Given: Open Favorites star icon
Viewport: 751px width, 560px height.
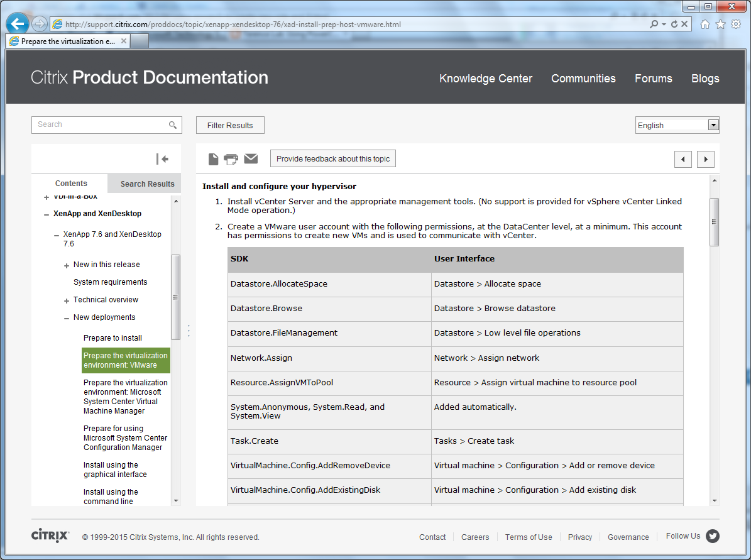Looking at the screenshot, I should click(x=720, y=25).
